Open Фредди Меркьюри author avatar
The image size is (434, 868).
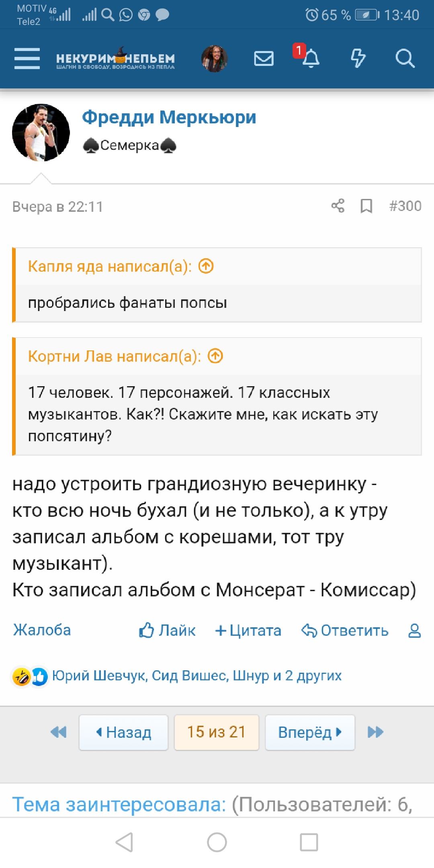pos(41,133)
